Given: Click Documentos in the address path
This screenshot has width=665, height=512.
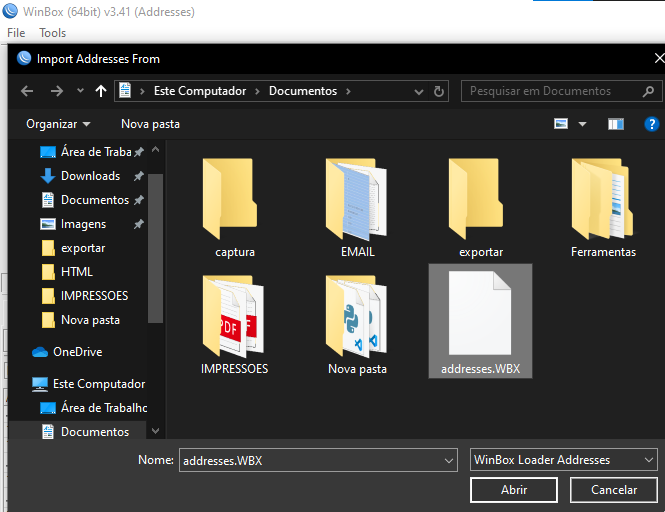Looking at the screenshot, I should click(303, 91).
